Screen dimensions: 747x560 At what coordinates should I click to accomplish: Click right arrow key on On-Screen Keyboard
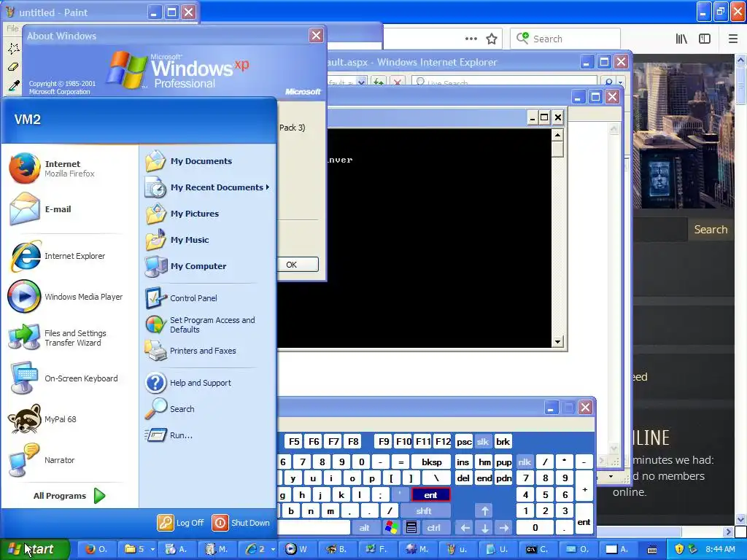point(504,528)
